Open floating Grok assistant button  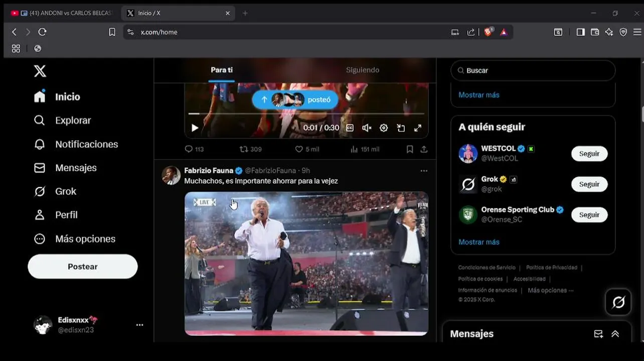click(618, 302)
